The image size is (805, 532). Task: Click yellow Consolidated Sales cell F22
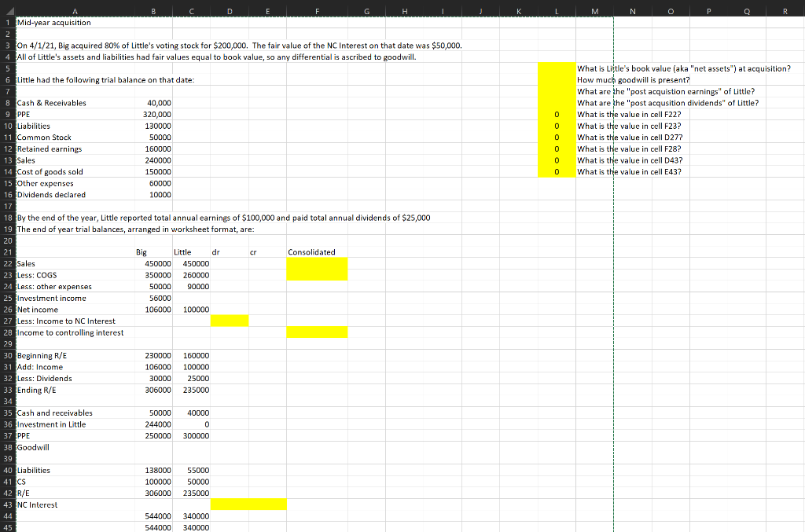(318, 264)
